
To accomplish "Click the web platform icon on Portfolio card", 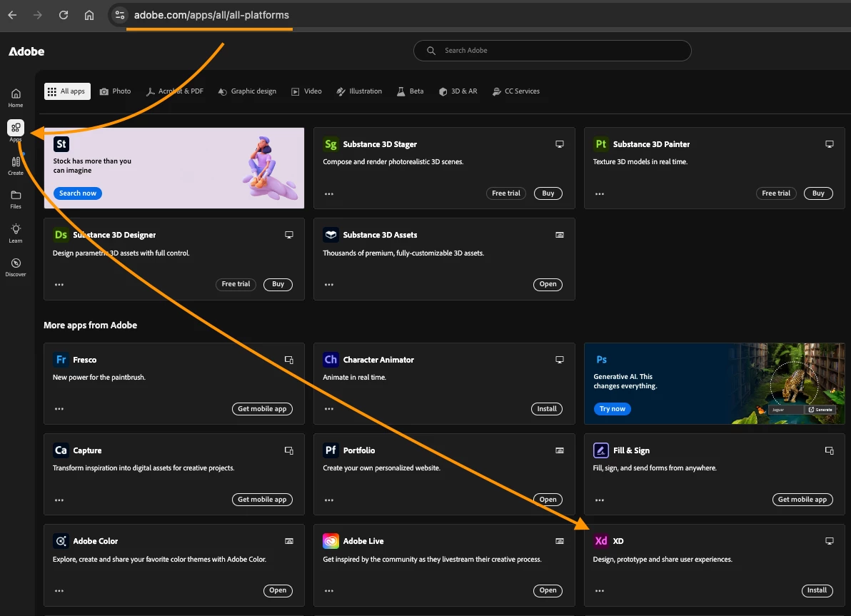I will pos(560,450).
